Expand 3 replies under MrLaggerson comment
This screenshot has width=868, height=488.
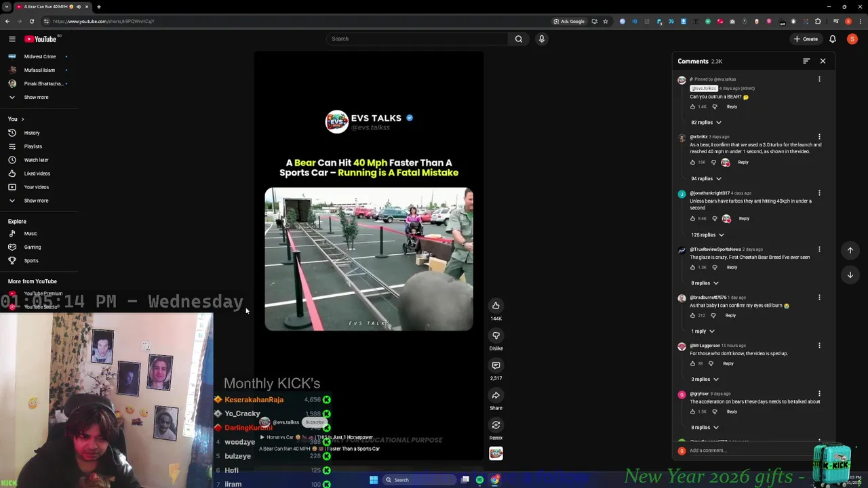tap(705, 380)
